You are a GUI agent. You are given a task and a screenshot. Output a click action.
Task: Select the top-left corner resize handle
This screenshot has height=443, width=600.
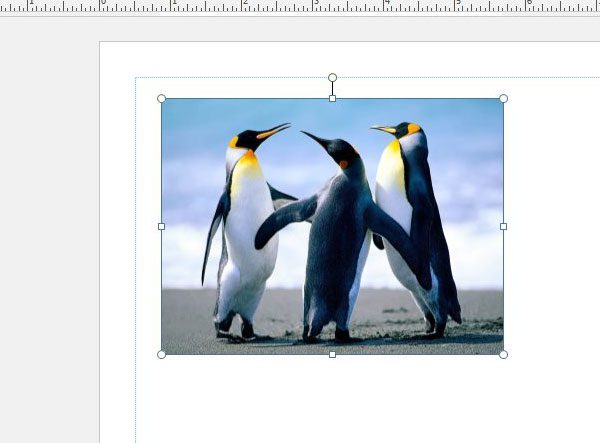pos(161,99)
